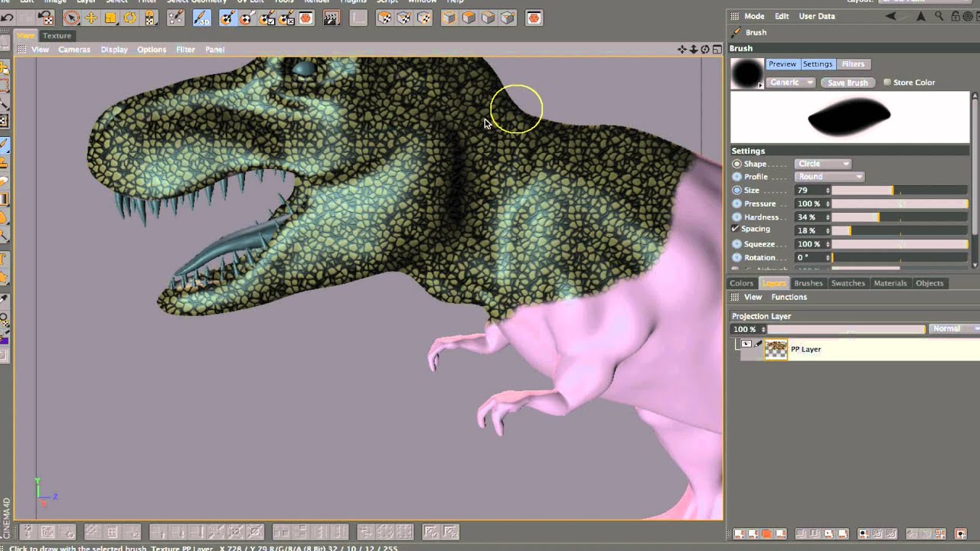Click the PP Layer thumbnail
This screenshot has height=551, width=980.
point(776,350)
